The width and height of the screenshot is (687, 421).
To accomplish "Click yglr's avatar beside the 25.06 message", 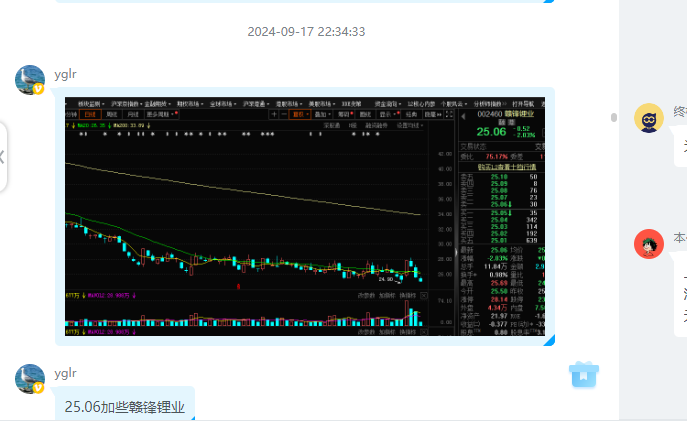I will click(x=30, y=379).
